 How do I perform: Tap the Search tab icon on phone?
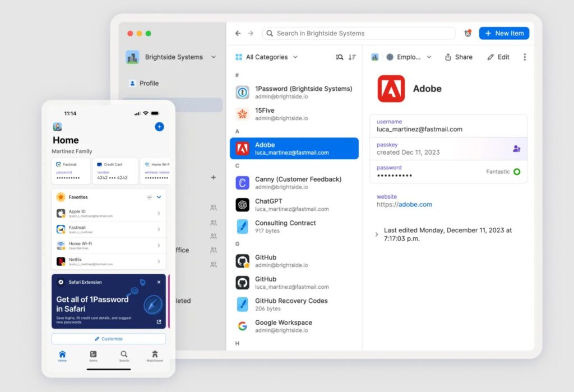click(x=124, y=356)
